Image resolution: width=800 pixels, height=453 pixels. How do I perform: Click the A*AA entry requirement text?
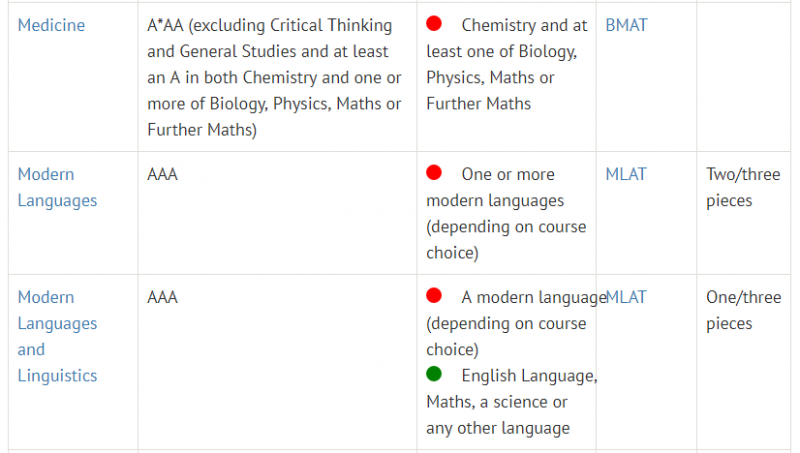click(x=165, y=25)
